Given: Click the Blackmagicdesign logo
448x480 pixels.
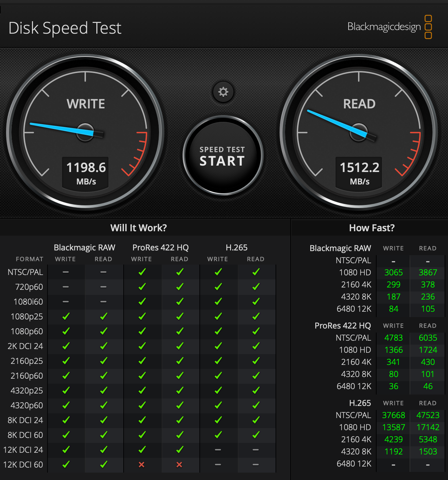Looking at the screenshot, I should tap(390, 27).
